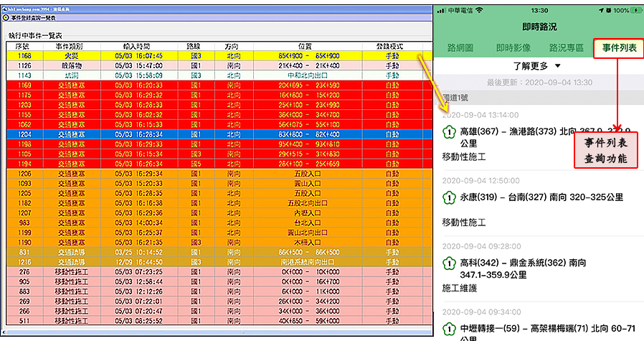Tap the 中華電信 carrier label
This screenshot has width=644, height=341.
pos(460,10)
